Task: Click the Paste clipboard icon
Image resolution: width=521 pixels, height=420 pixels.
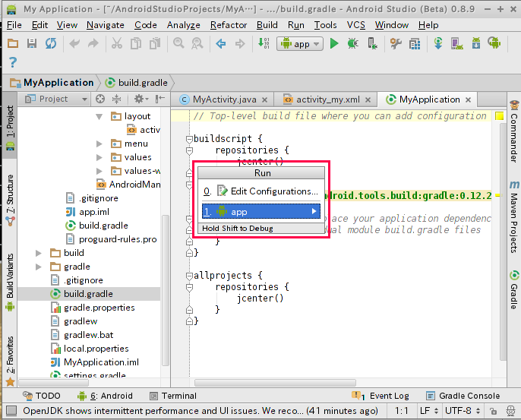Action: (x=155, y=43)
